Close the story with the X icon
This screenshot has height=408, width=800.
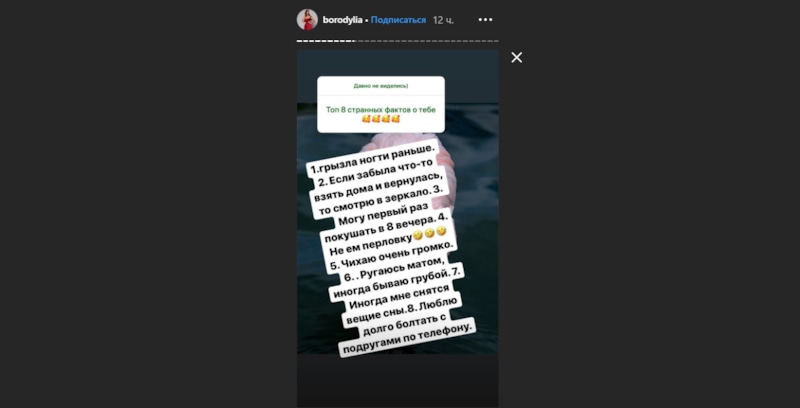point(516,58)
